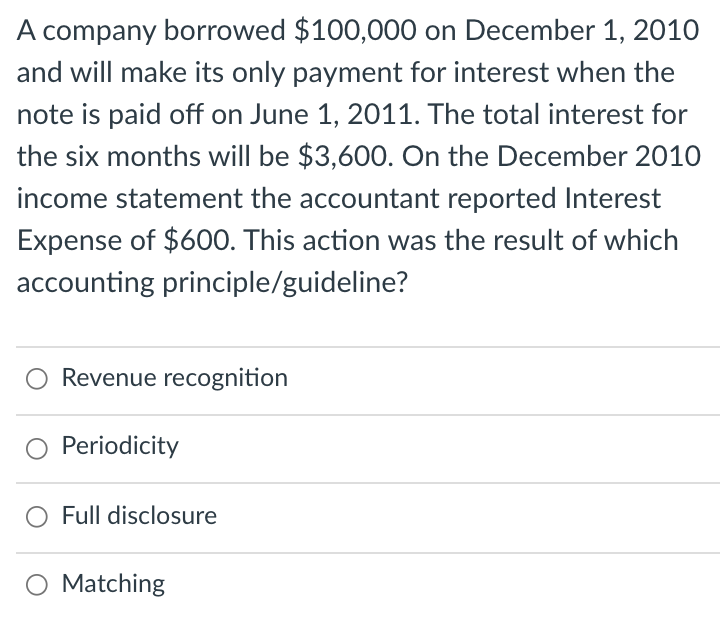Screen dimensions: 720x620
Task: Click the 'Revenue recognition' answer label text
Action: pos(174,378)
